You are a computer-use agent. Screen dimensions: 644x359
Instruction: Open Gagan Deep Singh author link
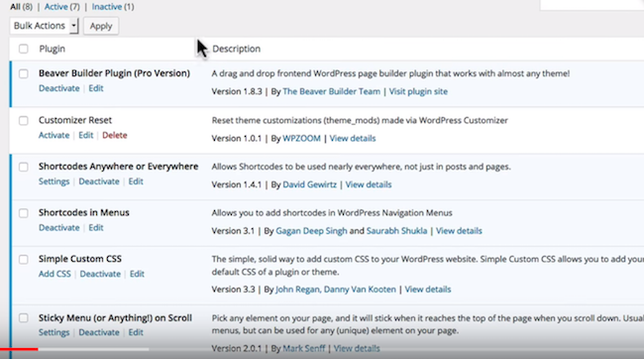pyautogui.click(x=311, y=231)
